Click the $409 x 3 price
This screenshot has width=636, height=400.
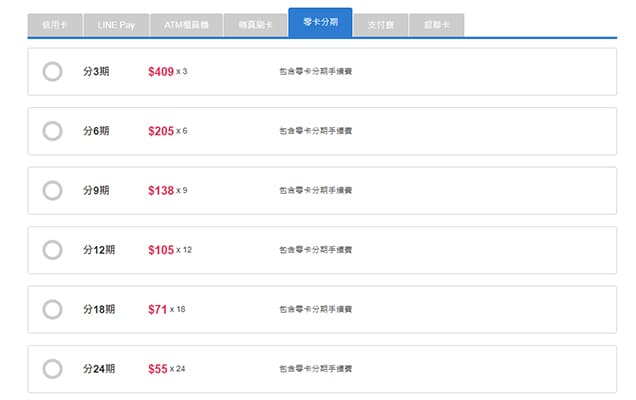(167, 72)
